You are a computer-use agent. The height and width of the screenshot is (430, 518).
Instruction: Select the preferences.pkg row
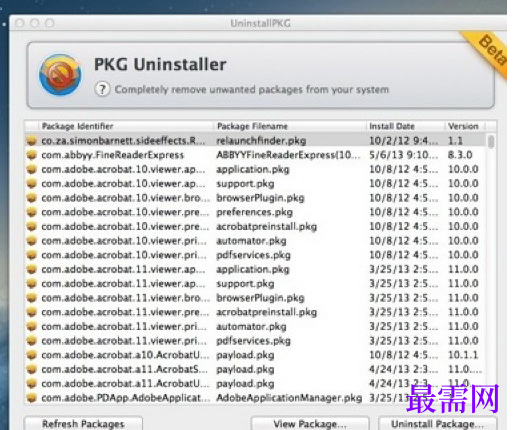[255, 212]
